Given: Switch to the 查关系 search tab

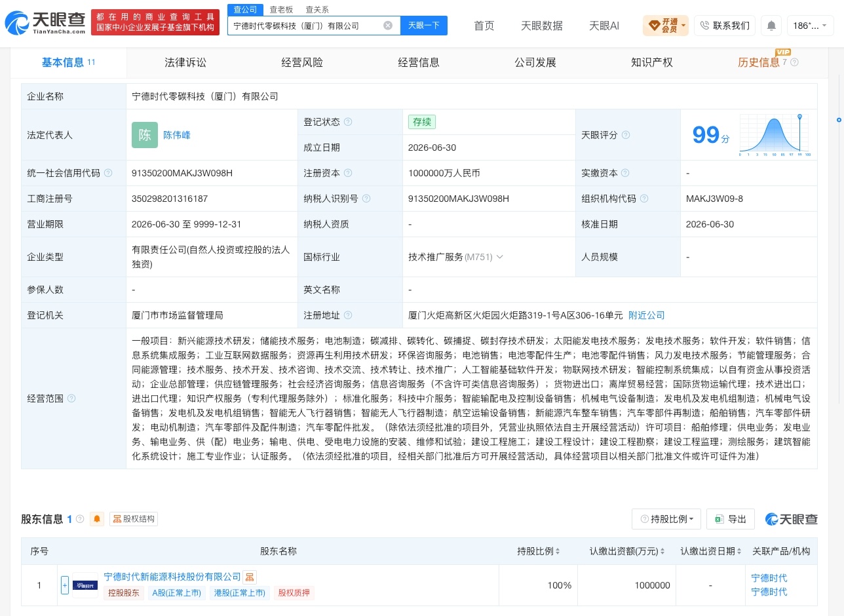Looking at the screenshot, I should pos(317,9).
